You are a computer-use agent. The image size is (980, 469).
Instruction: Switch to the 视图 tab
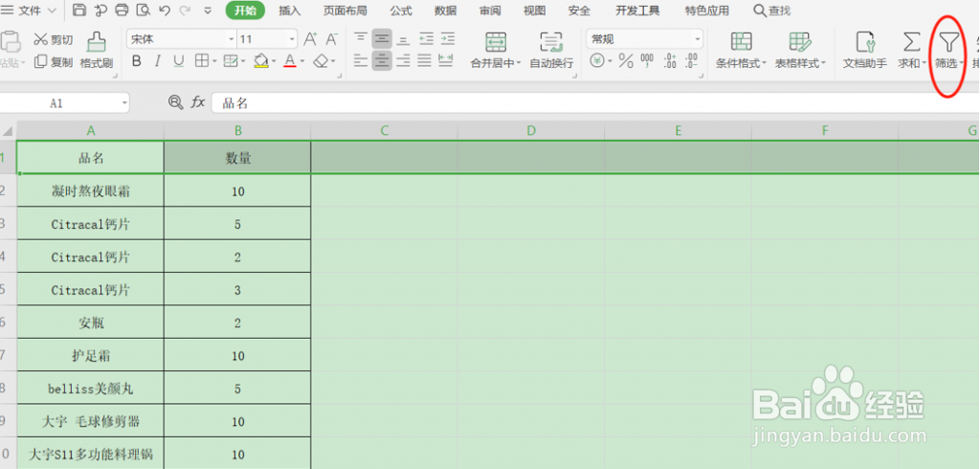(534, 11)
